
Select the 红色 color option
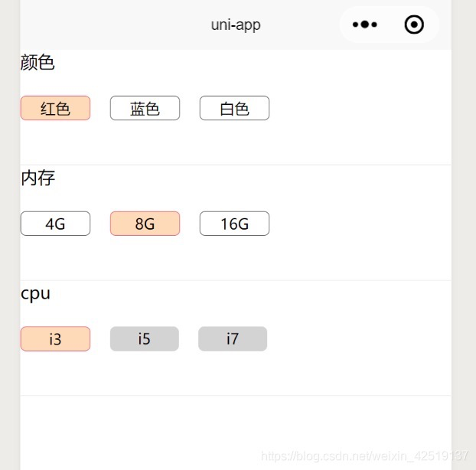tap(55, 109)
